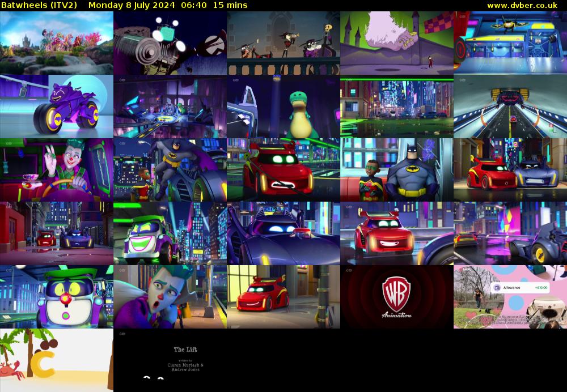Open the yellow jet hangar thumbnail
This screenshot has width=567, height=392.
point(510,43)
